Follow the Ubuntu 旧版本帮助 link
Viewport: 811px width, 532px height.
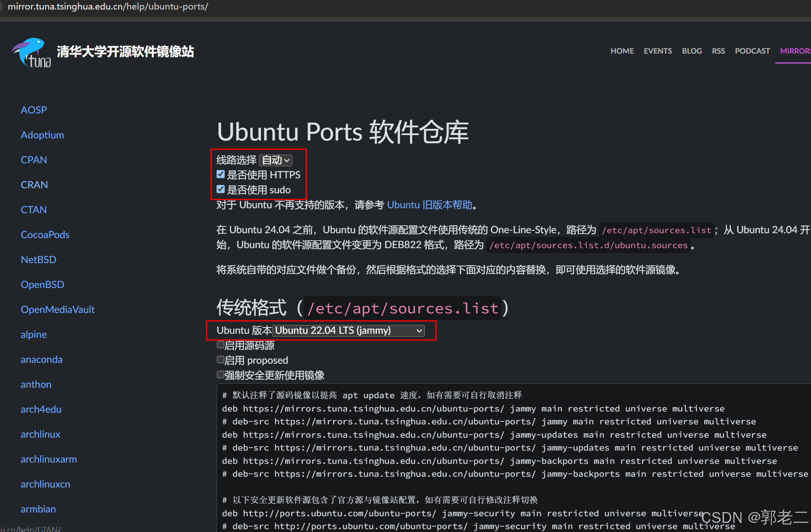tap(429, 205)
